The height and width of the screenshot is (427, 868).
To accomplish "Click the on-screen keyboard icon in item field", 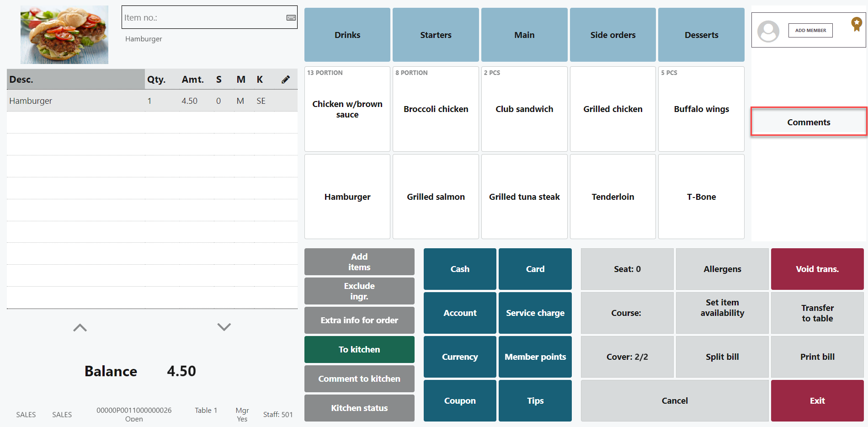I will tap(291, 18).
